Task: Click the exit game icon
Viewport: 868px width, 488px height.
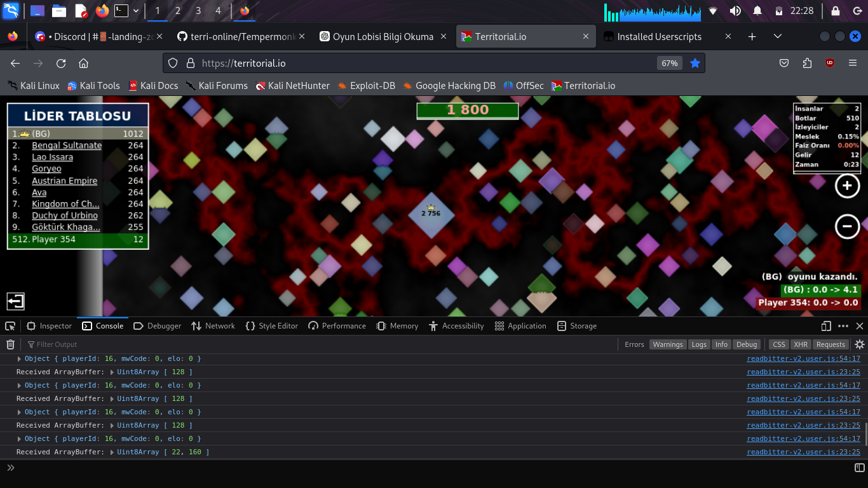Action: [x=16, y=301]
